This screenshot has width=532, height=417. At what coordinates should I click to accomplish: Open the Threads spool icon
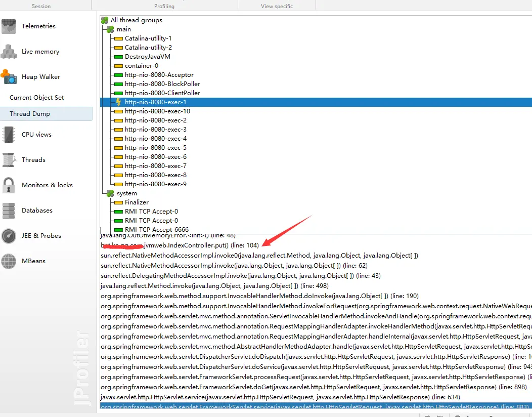click(9, 159)
